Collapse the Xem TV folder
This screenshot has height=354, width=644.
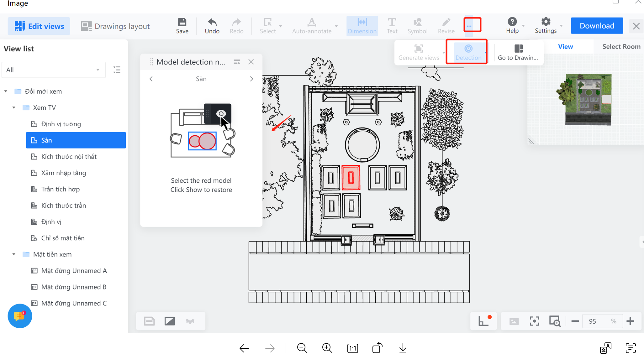pos(14,108)
